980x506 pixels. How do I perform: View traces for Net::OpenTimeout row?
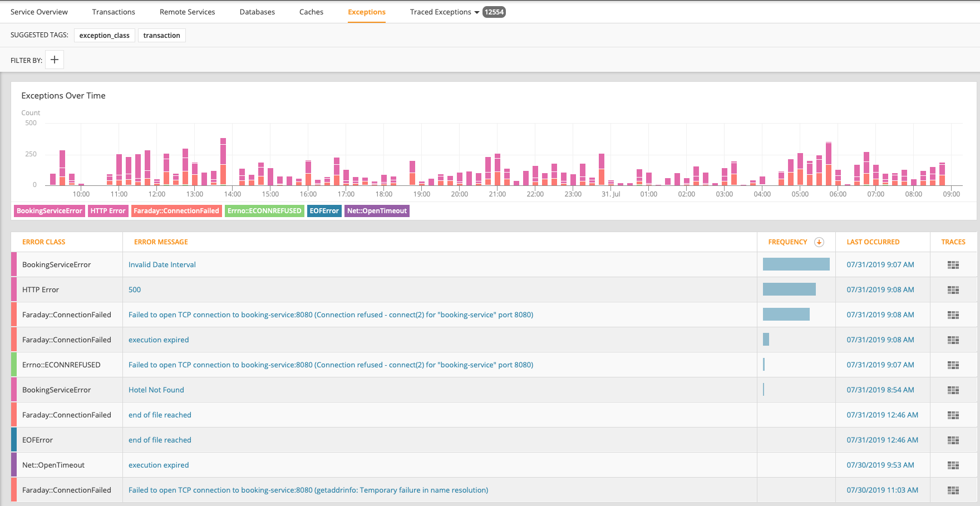[x=953, y=465]
